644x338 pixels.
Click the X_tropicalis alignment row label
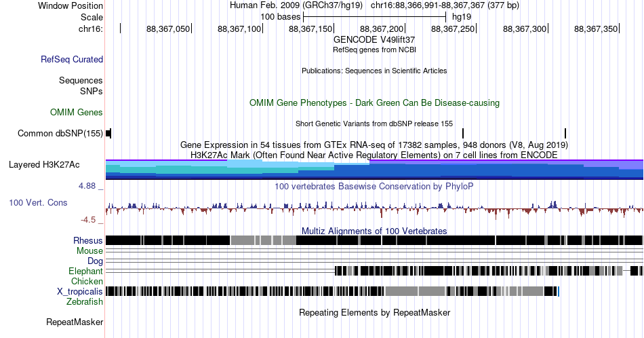click(x=80, y=292)
